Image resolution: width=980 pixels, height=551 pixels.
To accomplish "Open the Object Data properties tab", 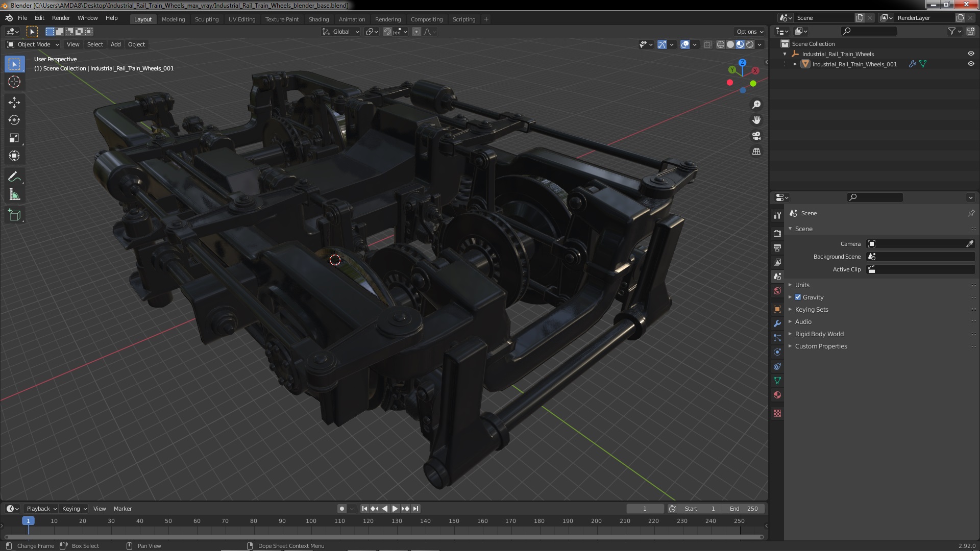I will pyautogui.click(x=777, y=381).
